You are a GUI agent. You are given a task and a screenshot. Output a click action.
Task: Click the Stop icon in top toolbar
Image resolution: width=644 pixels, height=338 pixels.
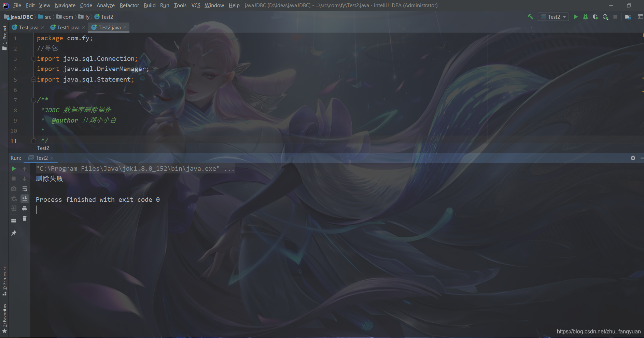(615, 17)
